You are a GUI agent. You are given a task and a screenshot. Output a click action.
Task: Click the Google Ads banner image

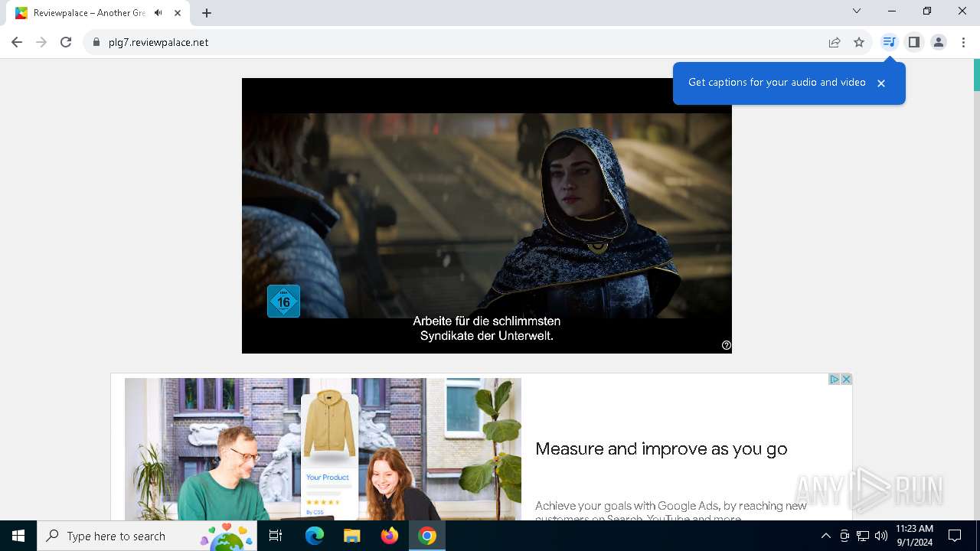click(x=323, y=449)
